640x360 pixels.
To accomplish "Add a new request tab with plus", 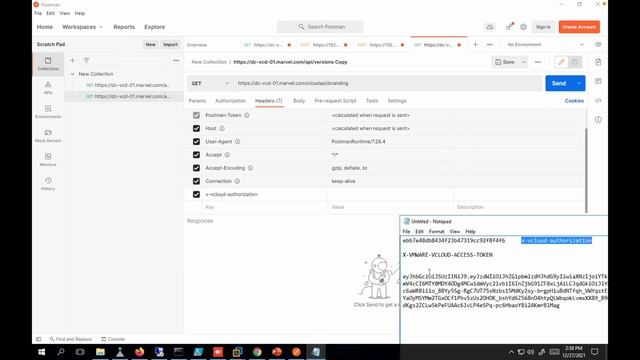I will [x=475, y=44].
